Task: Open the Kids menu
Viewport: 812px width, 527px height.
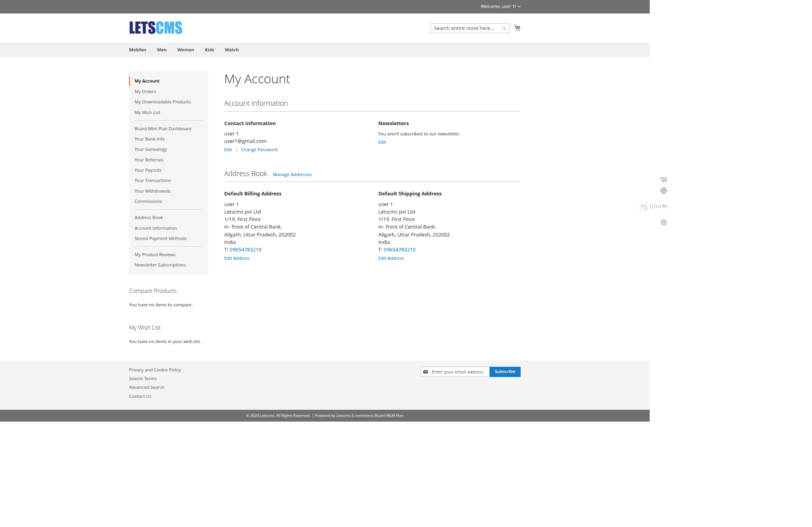Action: (209, 50)
